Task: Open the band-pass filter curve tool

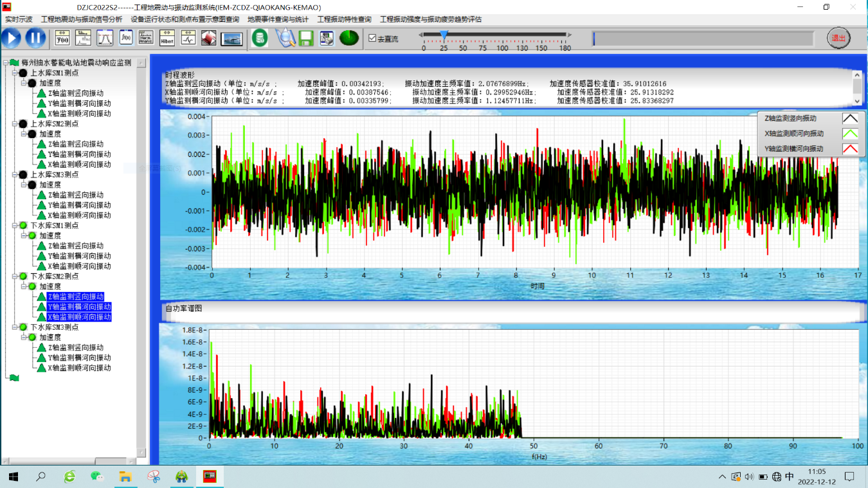Action: tap(104, 38)
